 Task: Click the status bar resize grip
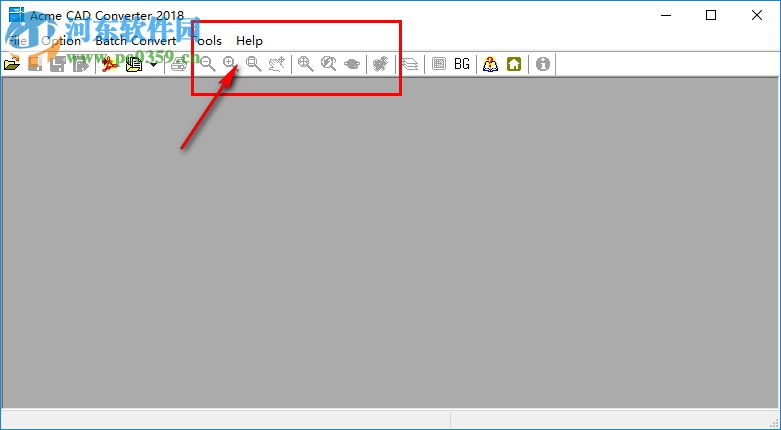[774, 422]
